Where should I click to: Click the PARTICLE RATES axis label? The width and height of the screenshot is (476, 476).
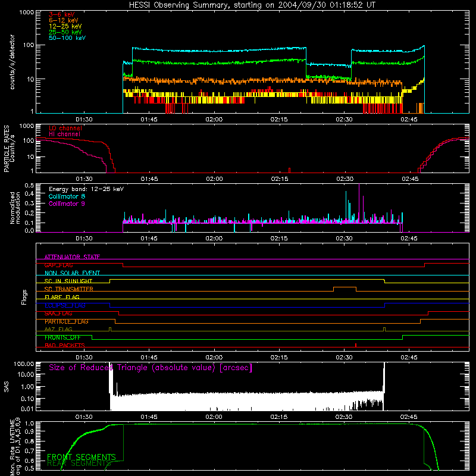click(x=7, y=148)
